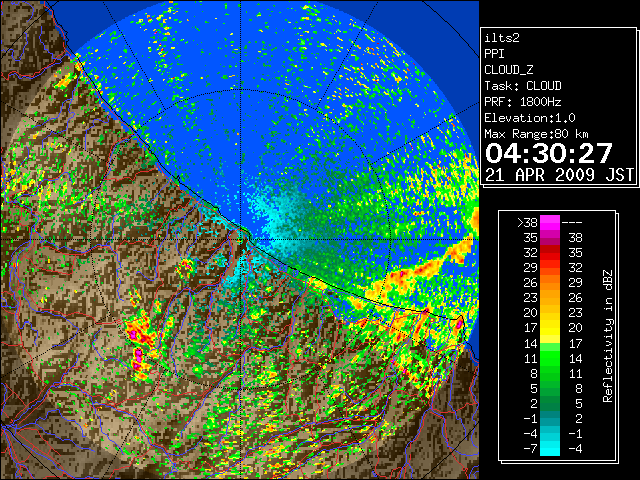
Task: Click the 'Reflectivity in dBZ' legend title
Action: pyautogui.click(x=608, y=336)
